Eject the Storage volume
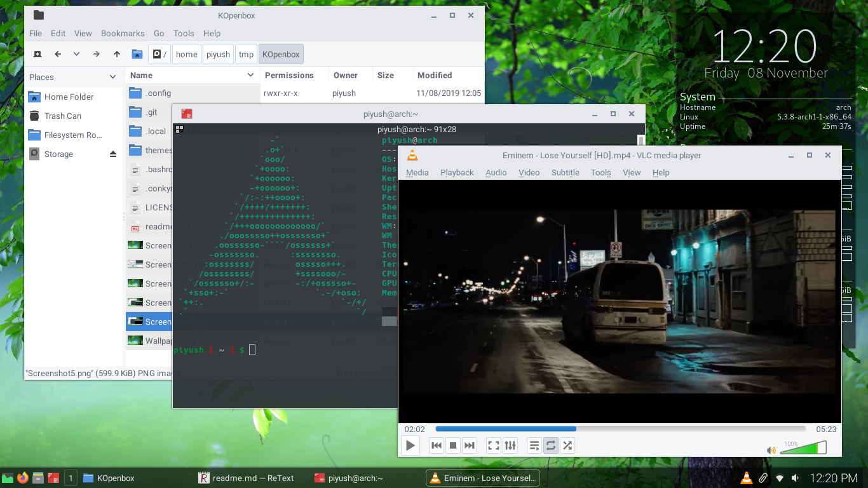This screenshot has width=868, height=488. click(113, 154)
